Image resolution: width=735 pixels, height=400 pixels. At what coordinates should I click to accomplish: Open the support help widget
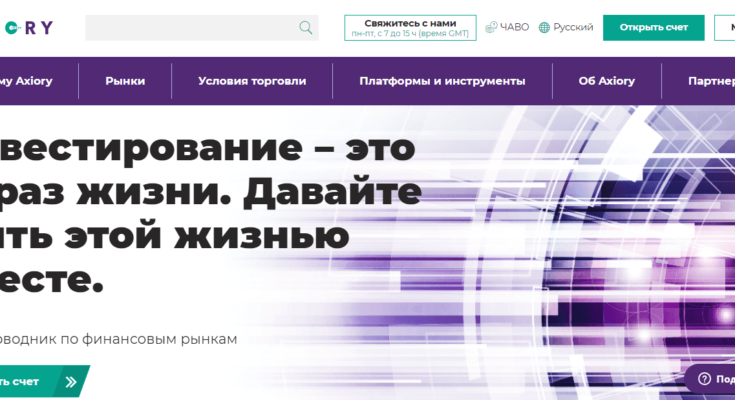tap(710, 378)
